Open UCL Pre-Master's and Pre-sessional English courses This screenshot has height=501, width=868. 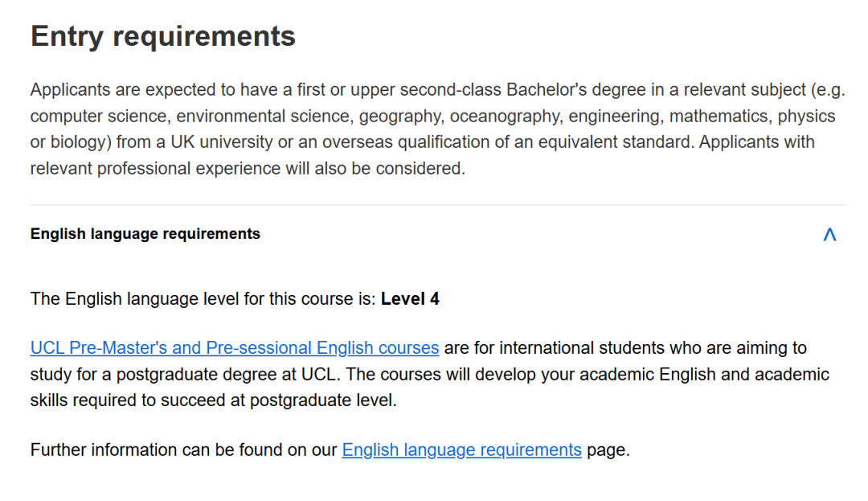[234, 347]
